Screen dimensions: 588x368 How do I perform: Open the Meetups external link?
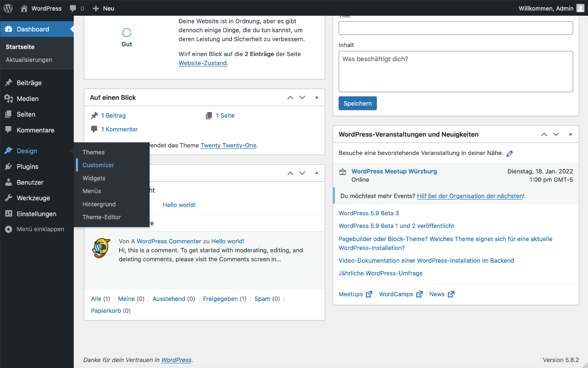click(x=355, y=294)
